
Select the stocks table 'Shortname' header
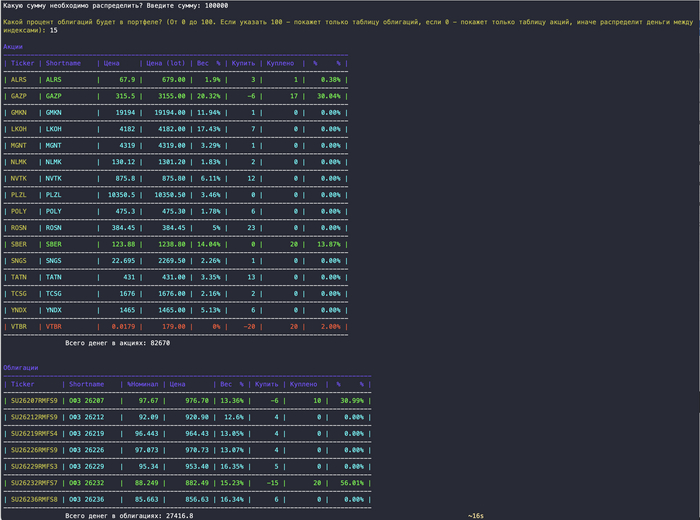pyautogui.click(x=63, y=63)
